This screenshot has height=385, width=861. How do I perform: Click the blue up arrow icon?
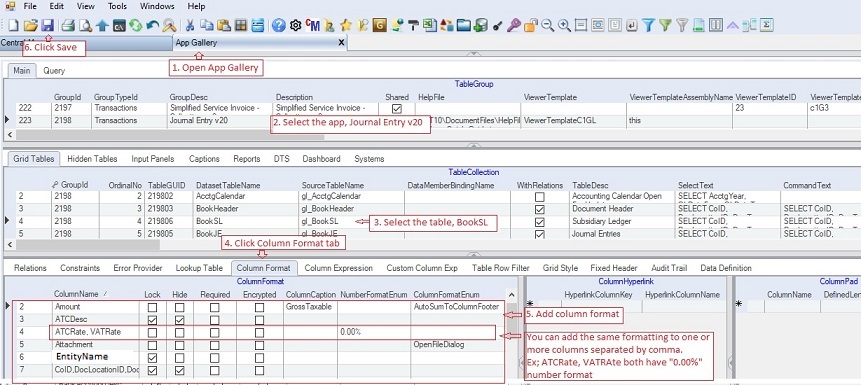102,25
